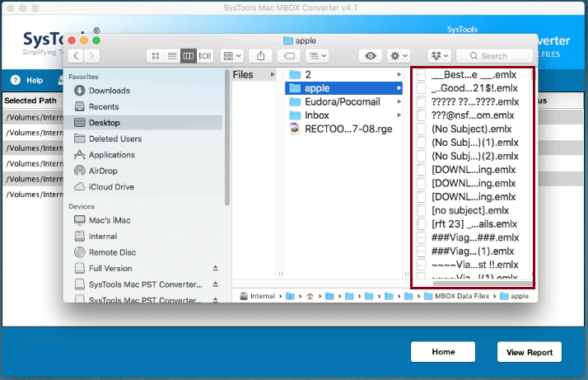Open the sort options dropdown
The image size is (588, 380).
point(317,56)
